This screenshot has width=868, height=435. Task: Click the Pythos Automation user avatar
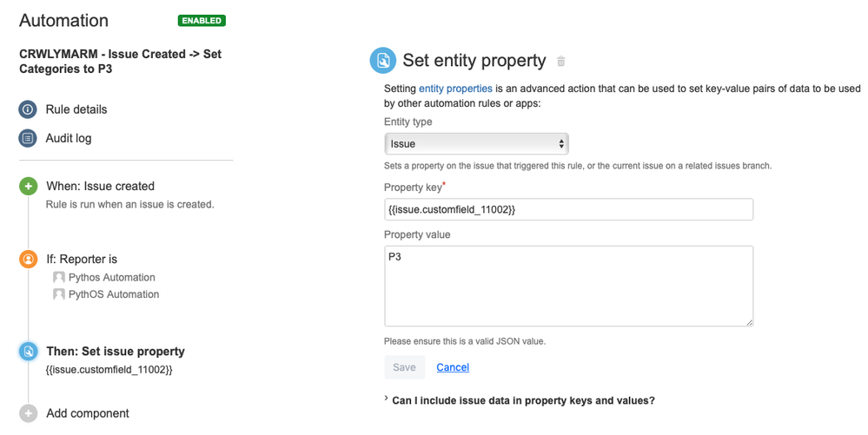pyautogui.click(x=59, y=277)
